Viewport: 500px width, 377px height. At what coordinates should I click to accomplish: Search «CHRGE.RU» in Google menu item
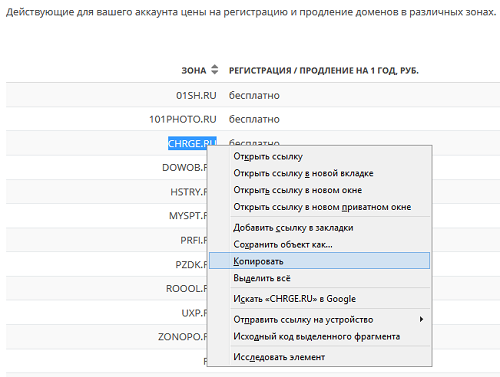pos(319,299)
